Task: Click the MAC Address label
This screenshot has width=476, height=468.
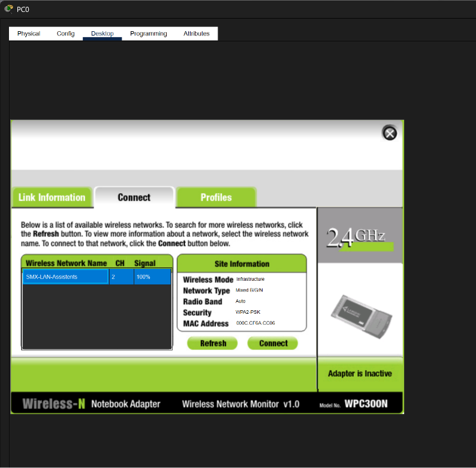Action: coord(206,323)
